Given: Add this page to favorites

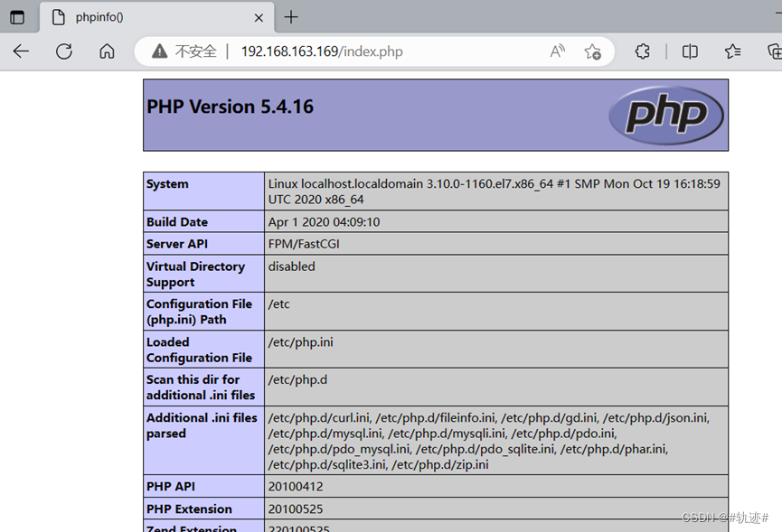Looking at the screenshot, I should pyautogui.click(x=592, y=51).
